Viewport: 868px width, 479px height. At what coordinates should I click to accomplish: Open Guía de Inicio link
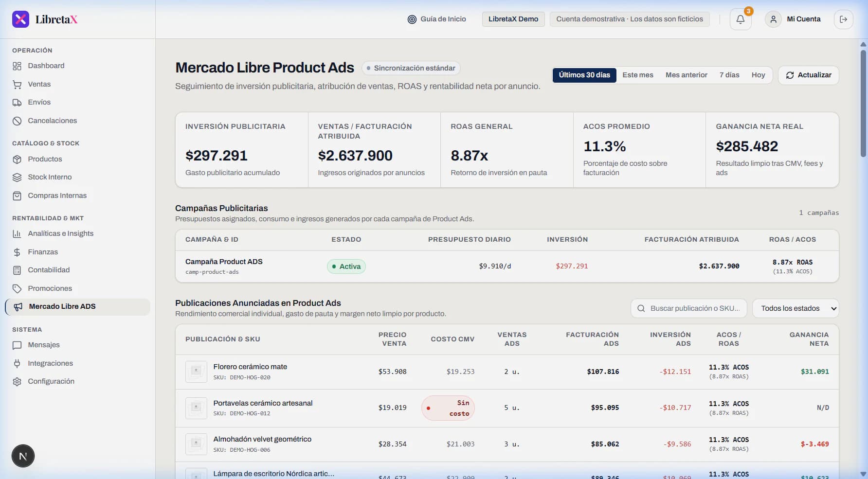(436, 19)
